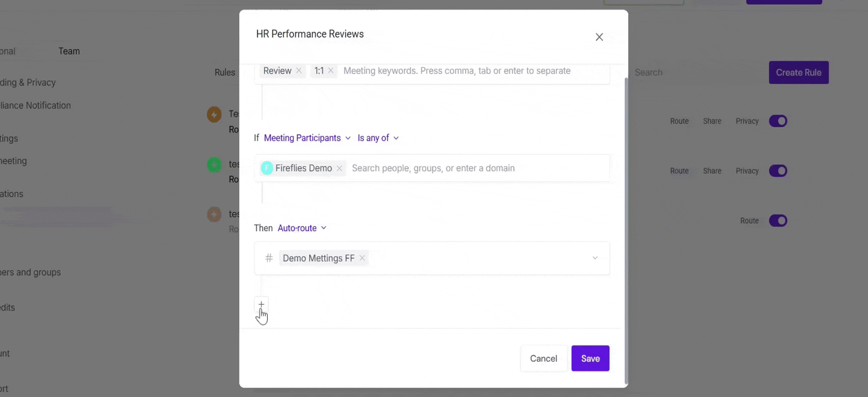The image size is (868, 397).
Task: Expand the channel selection dropdown chevron
Action: [x=595, y=258]
